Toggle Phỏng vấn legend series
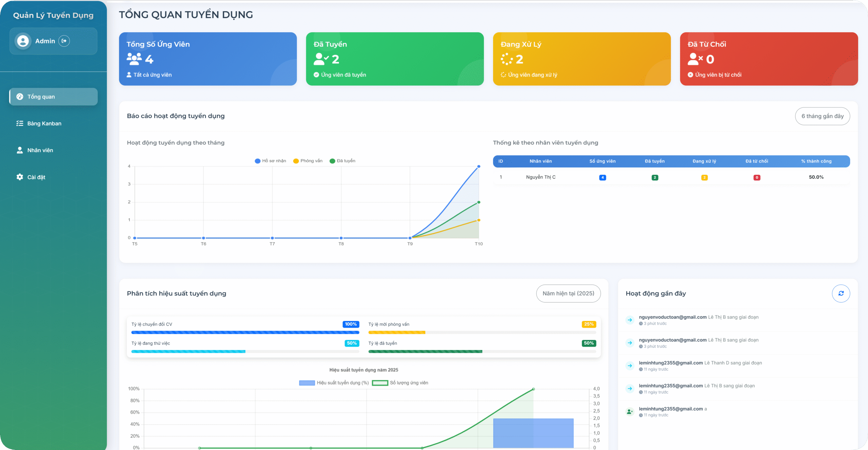This screenshot has width=868, height=450. tap(308, 161)
